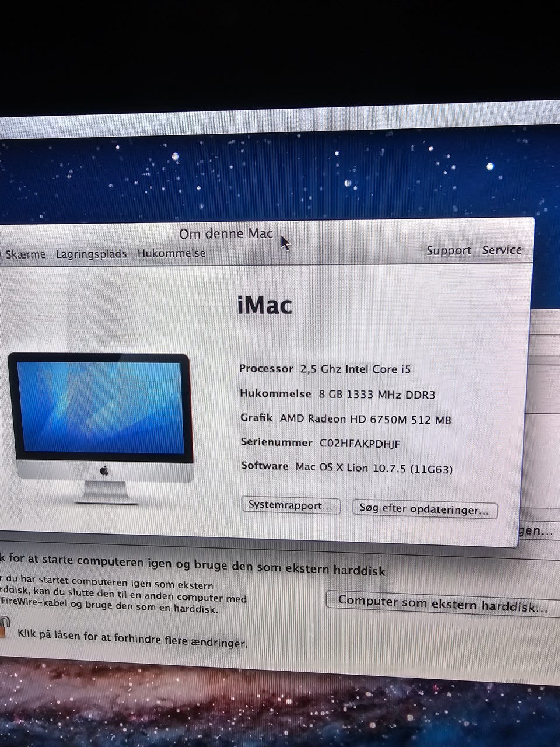Click the Grafik label

pyautogui.click(x=256, y=418)
